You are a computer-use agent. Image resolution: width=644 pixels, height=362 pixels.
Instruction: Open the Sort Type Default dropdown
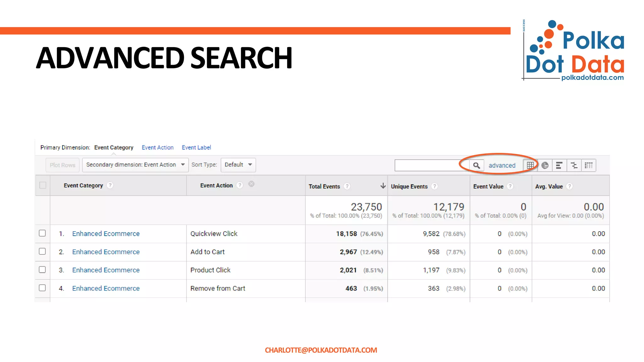238,165
